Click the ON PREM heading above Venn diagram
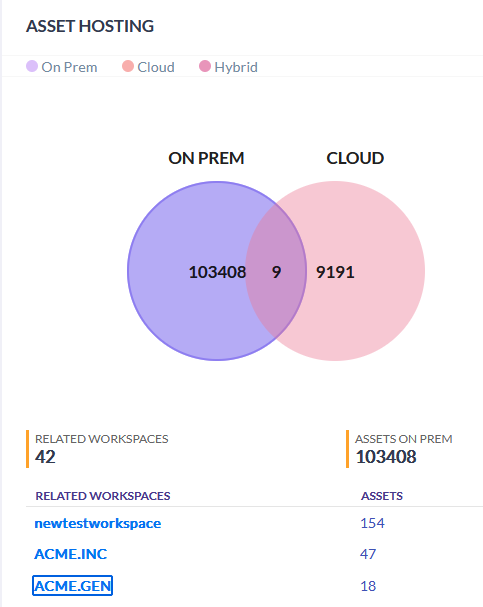Image resolution: width=483 pixels, height=607 pixels. tap(206, 158)
